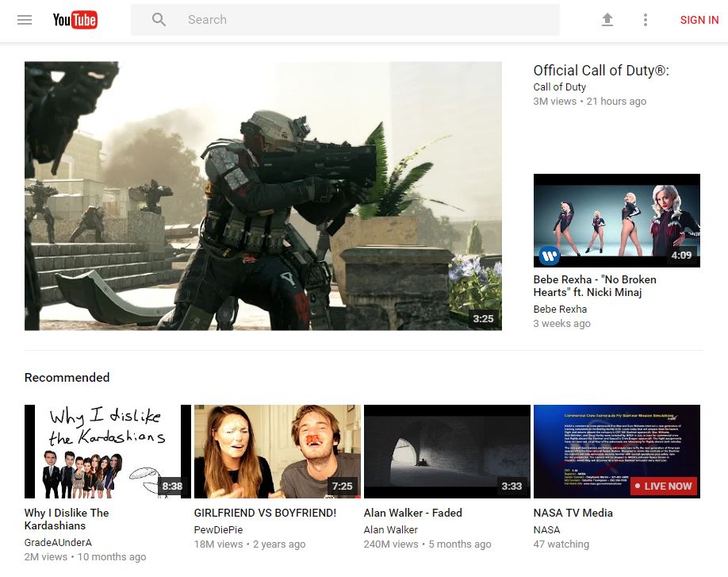Click the Warner logo on Bebe Rexha thumbnail
This screenshot has height=577, width=728.
coord(550,255)
